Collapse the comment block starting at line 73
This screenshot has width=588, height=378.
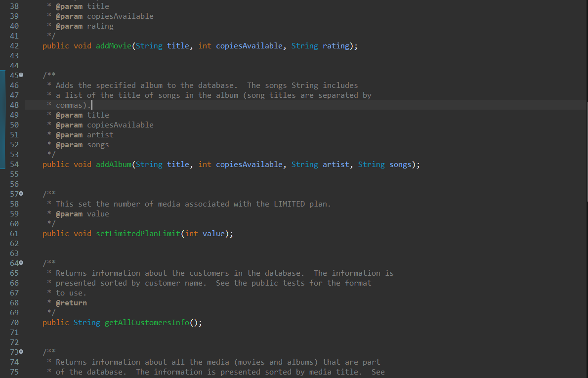coord(20,352)
